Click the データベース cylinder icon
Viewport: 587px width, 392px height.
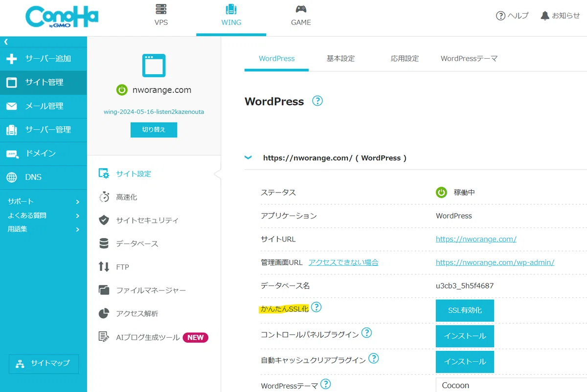(x=104, y=243)
